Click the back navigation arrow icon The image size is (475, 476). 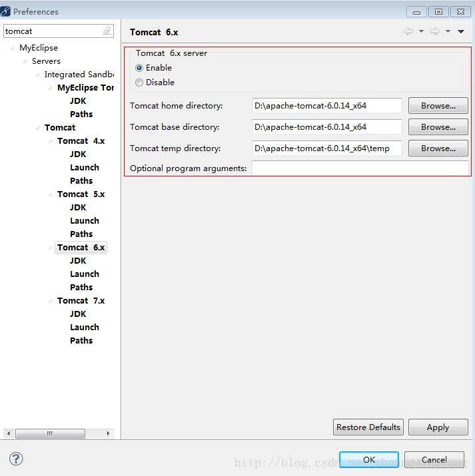point(408,31)
